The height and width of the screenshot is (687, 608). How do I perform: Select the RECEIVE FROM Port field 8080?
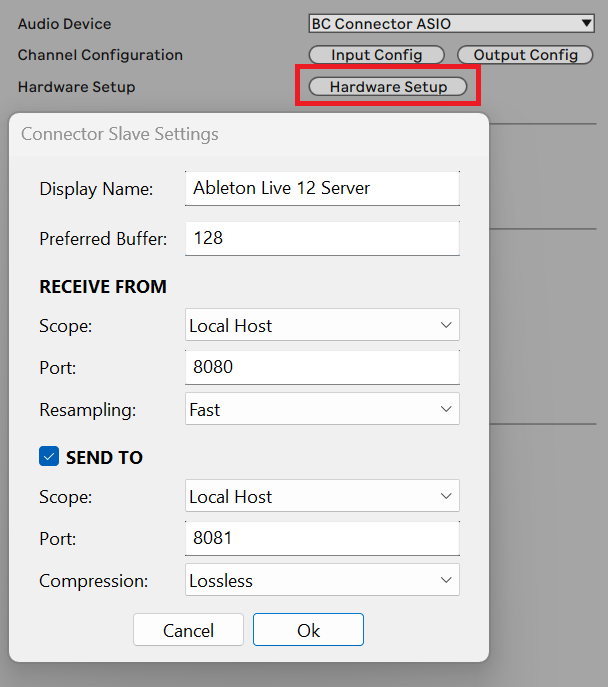[322, 367]
